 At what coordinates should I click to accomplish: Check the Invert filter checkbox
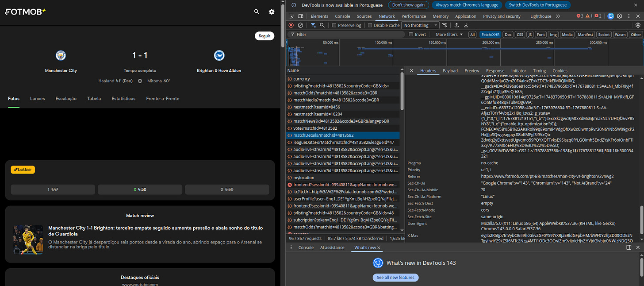[x=411, y=34]
